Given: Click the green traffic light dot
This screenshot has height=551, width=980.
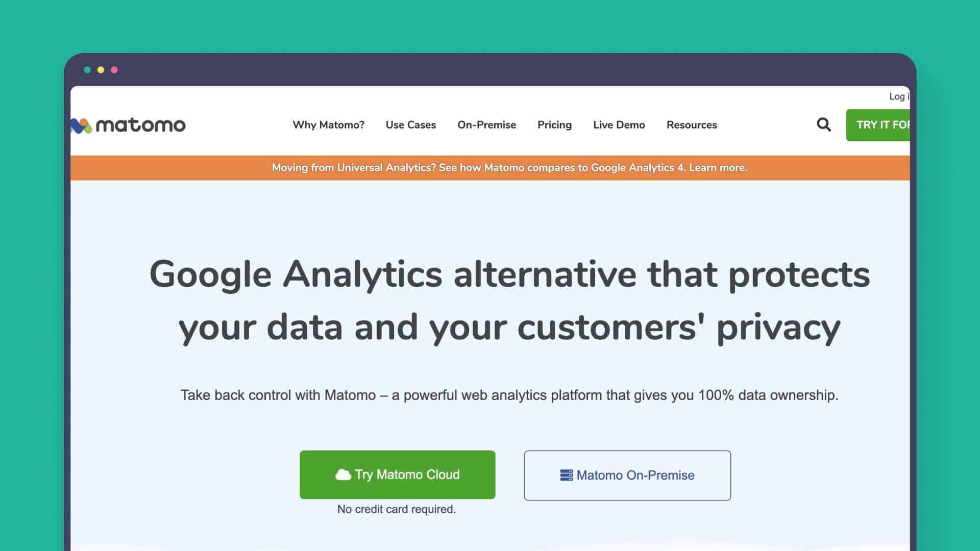Looking at the screenshot, I should tap(87, 70).
